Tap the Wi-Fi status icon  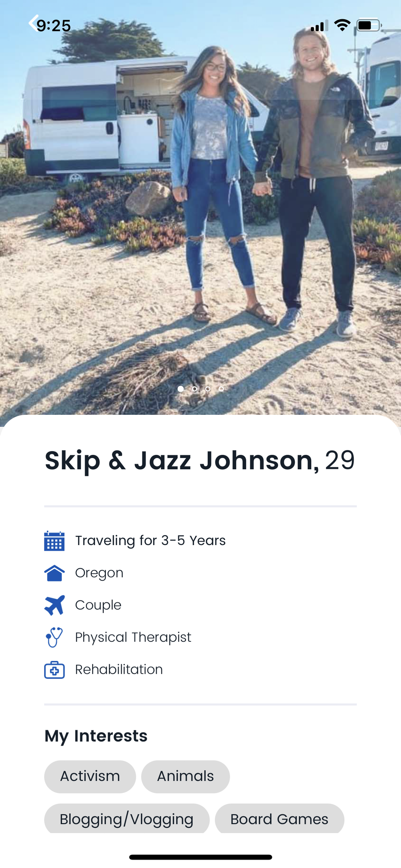pyautogui.click(x=342, y=25)
